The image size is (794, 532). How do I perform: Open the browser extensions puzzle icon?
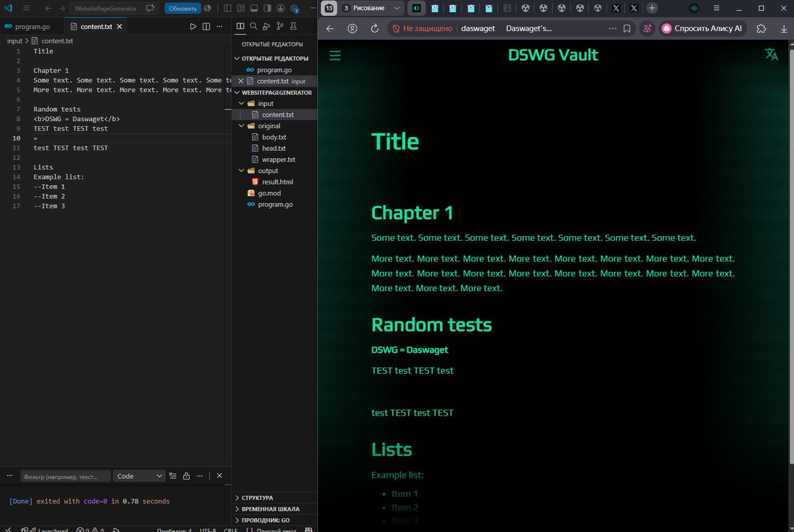(x=761, y=29)
